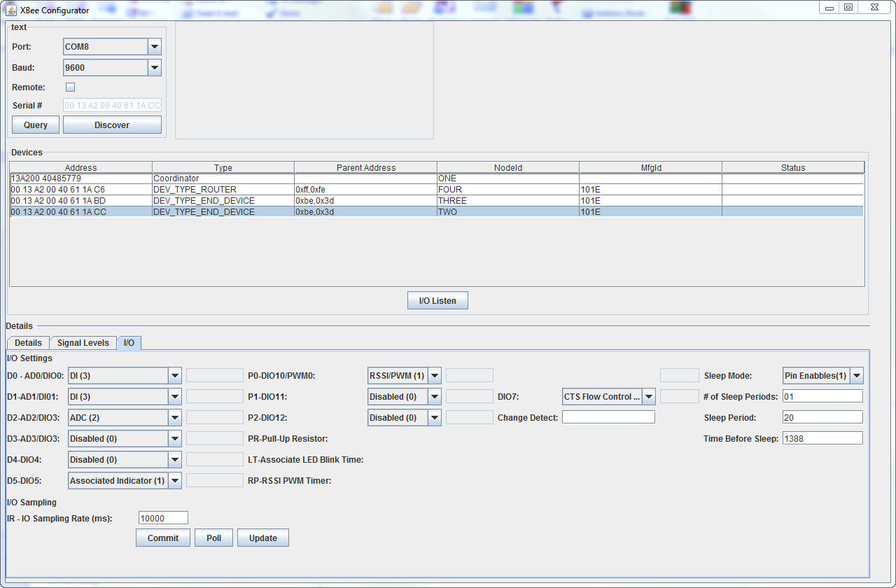
Task: Click the I/O Listen button
Action: pyautogui.click(x=437, y=301)
